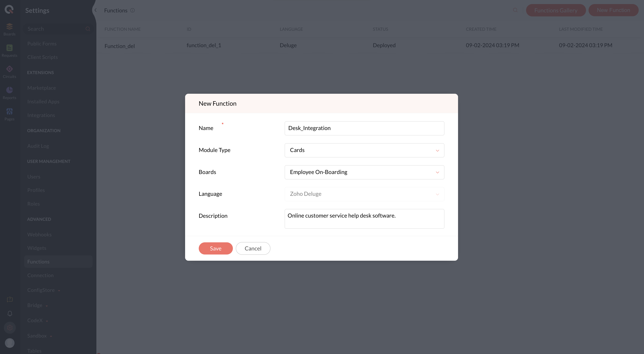This screenshot has height=354, width=644.
Task: Open Webhooks settings item
Action: coord(39,234)
